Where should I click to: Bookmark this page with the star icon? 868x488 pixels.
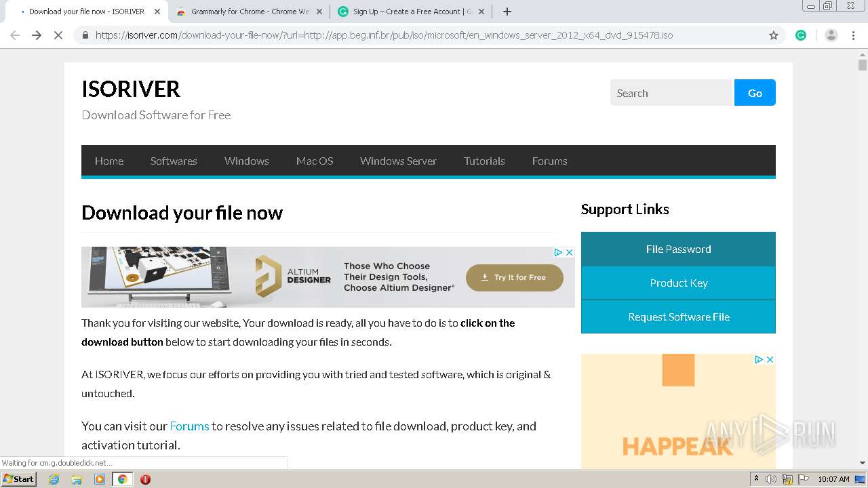tap(774, 35)
